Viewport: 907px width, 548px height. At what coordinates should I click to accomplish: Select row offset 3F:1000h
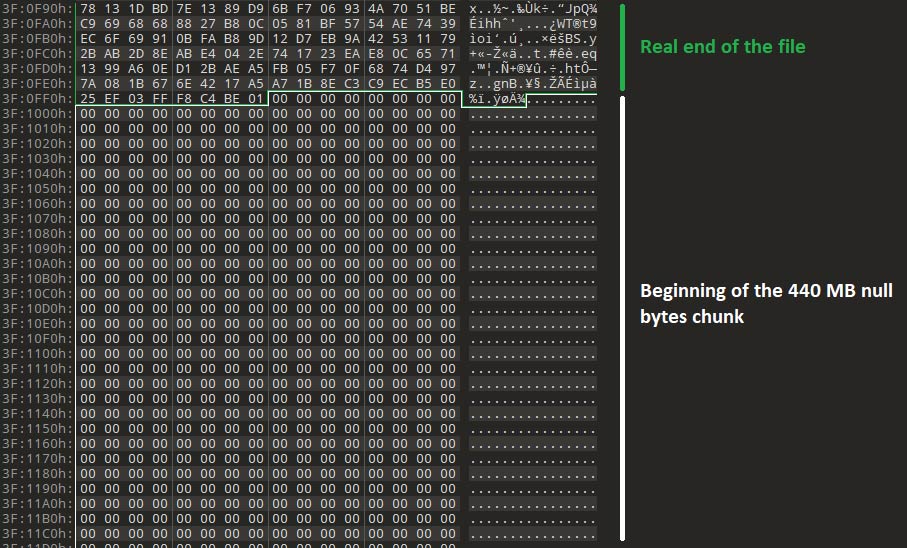35,114
